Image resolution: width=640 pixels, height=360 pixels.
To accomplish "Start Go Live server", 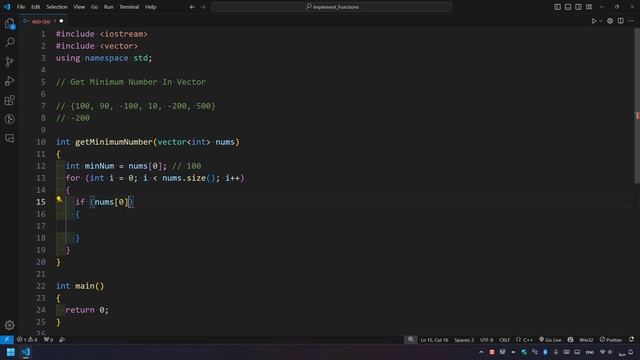I will pyautogui.click(x=550, y=340).
